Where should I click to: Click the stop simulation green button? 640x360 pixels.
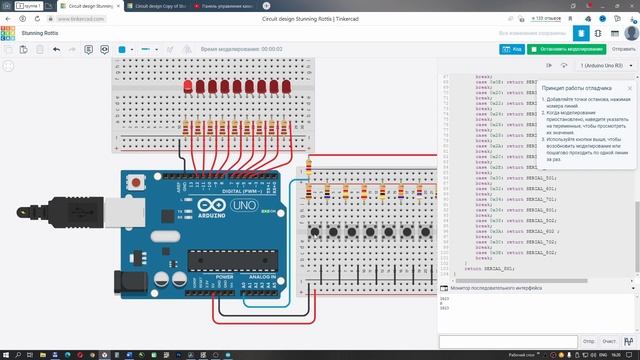567,49
